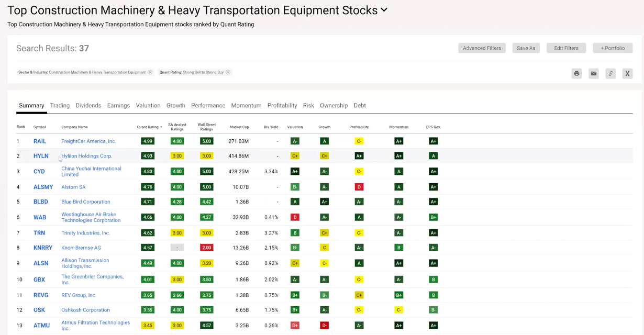
Task: Export results with the Excel X icon
Action: point(627,73)
